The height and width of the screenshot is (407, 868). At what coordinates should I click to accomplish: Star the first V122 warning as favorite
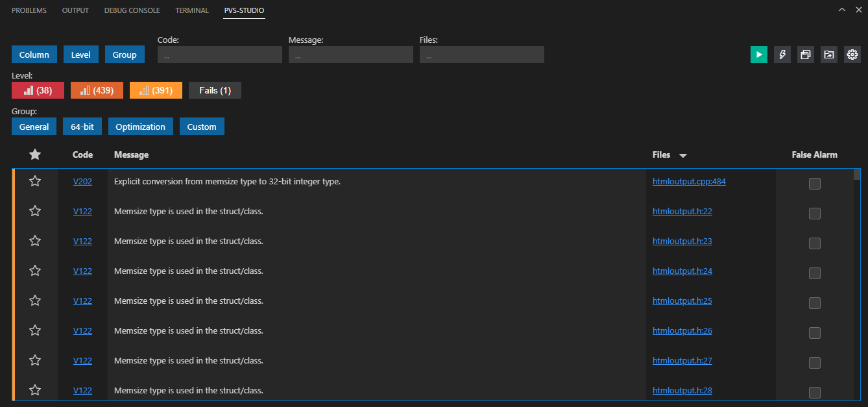[x=34, y=211]
